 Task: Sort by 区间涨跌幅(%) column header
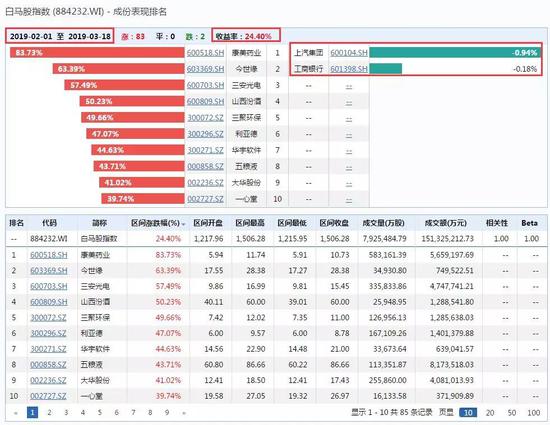158,223
